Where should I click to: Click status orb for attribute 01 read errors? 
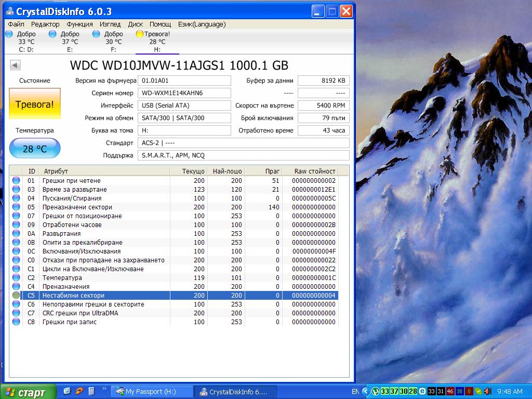16,181
